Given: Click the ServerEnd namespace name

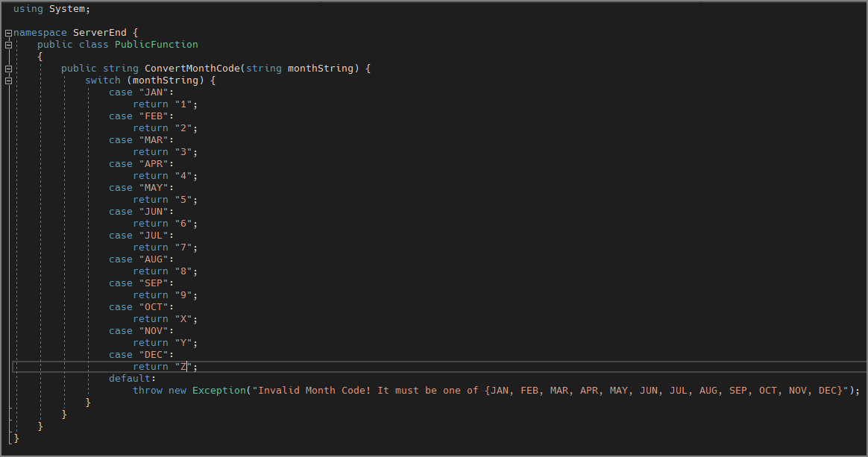Looking at the screenshot, I should [x=102, y=33].
